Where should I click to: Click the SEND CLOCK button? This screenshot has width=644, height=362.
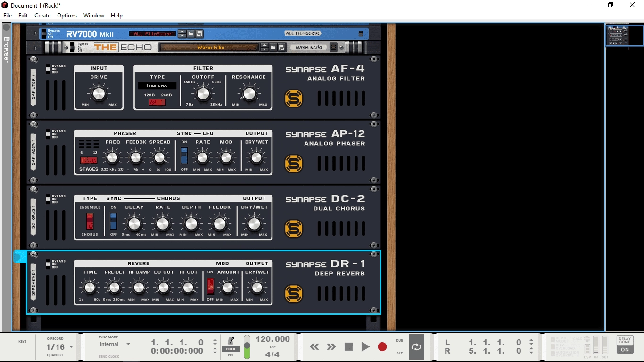click(109, 356)
